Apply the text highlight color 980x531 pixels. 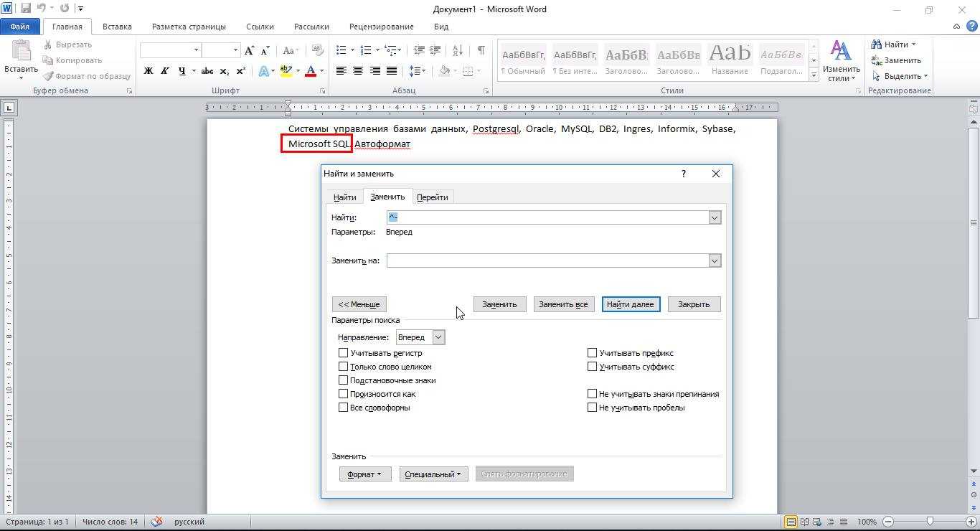click(x=286, y=71)
